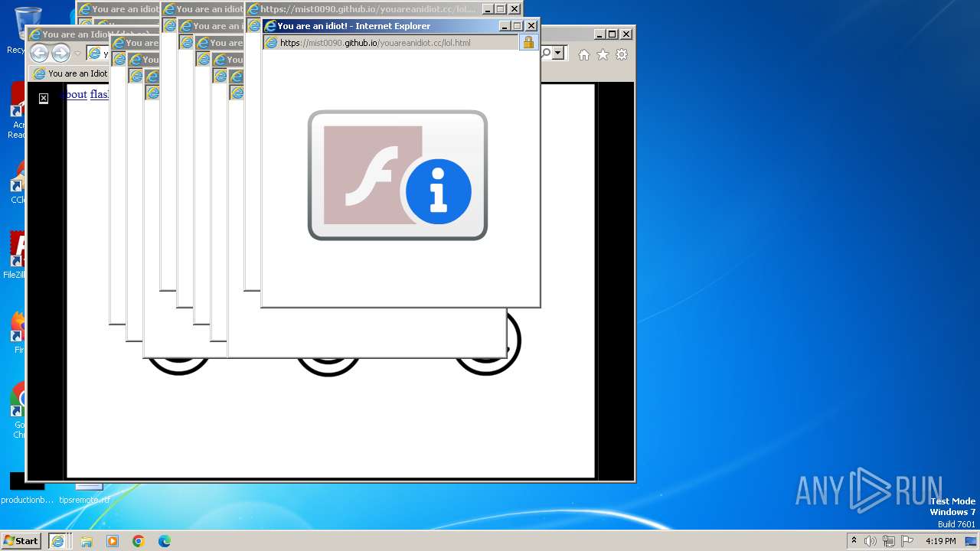Open the Tools gear in main IE window
Screen dimensions: 980x551
[622, 54]
